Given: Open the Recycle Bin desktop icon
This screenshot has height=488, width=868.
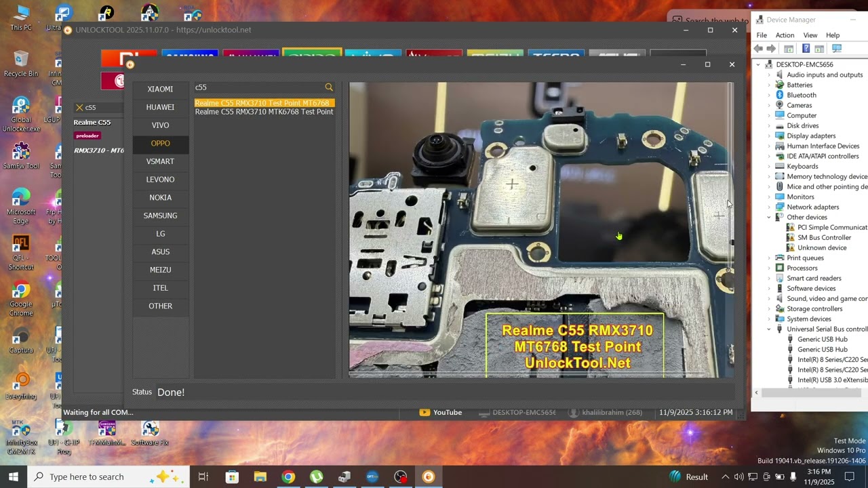Looking at the screenshot, I should (x=21, y=64).
